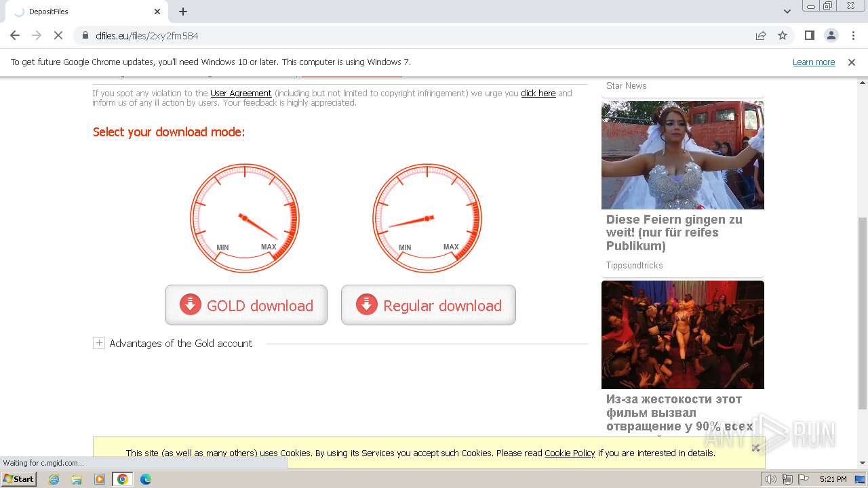Click the browser back arrow
Screen dimensions: 868x488
pyautogui.click(x=15, y=35)
